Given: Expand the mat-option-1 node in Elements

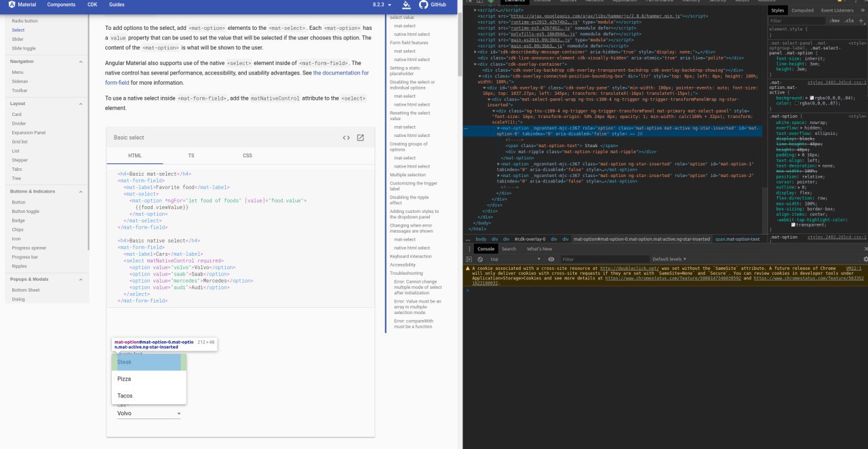Looking at the screenshot, I should tap(499, 164).
